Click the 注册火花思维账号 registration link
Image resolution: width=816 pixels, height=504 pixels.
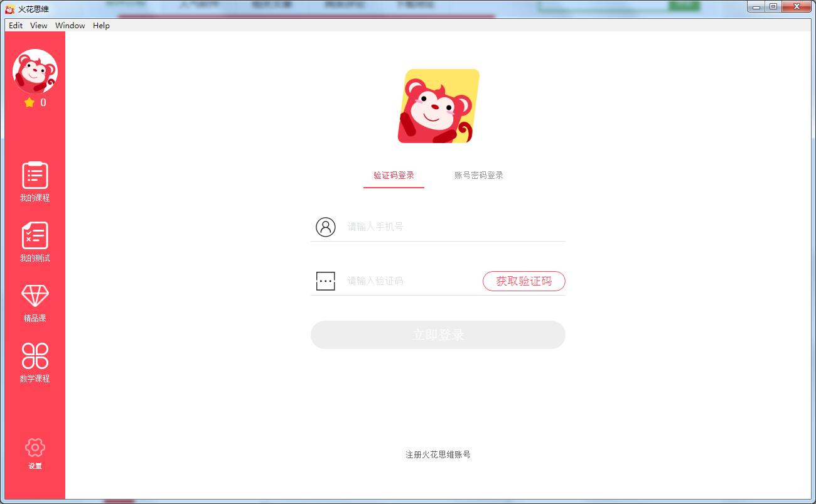(438, 454)
